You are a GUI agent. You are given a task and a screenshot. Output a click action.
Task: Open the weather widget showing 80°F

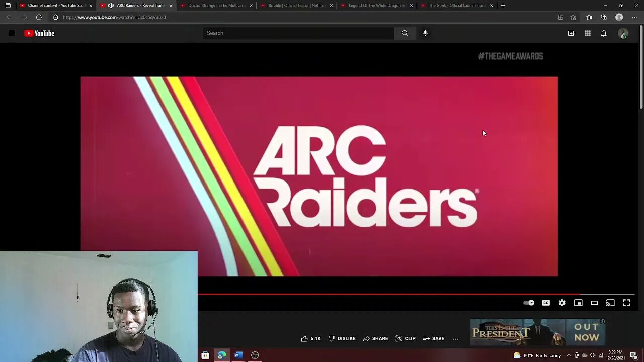point(537,355)
